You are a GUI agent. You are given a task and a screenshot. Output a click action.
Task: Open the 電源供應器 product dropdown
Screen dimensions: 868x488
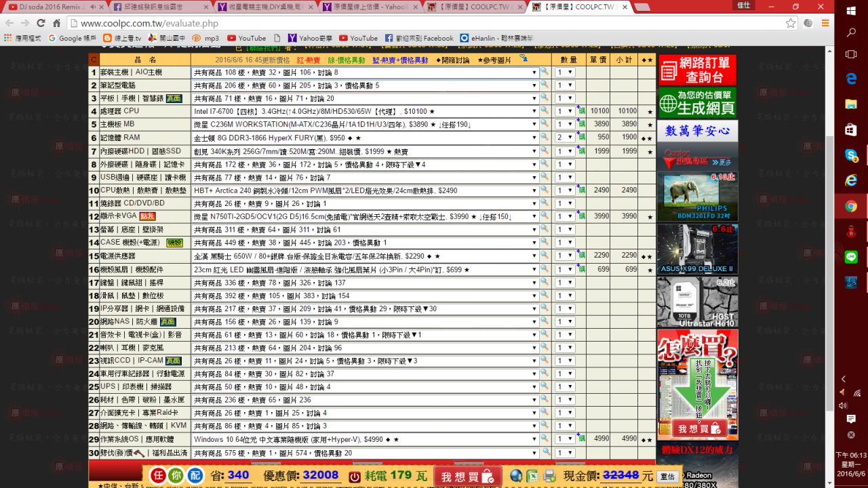pos(365,256)
